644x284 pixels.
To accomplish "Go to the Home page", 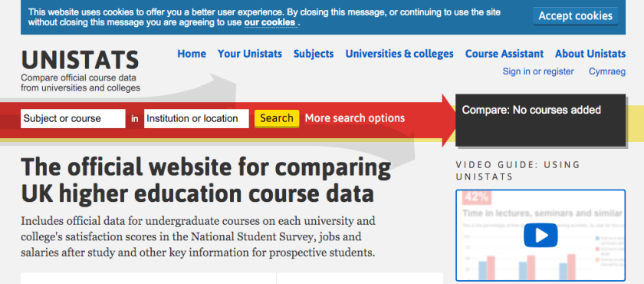I will [x=192, y=54].
